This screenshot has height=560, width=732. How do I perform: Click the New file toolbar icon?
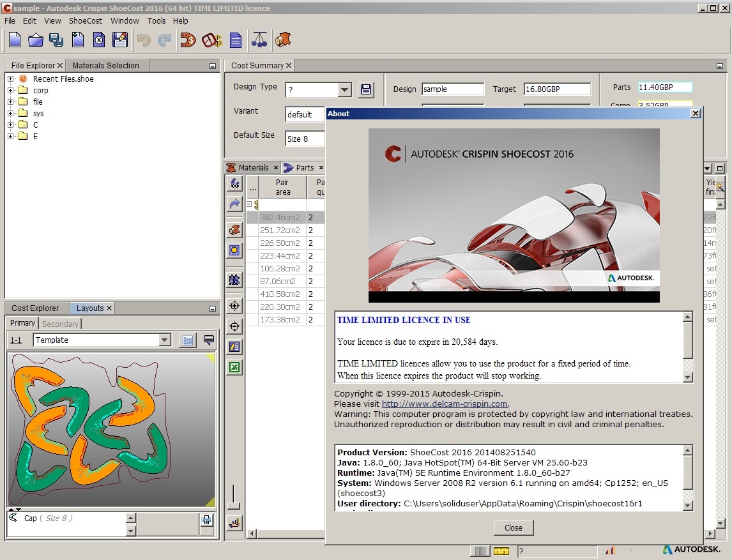(15, 40)
